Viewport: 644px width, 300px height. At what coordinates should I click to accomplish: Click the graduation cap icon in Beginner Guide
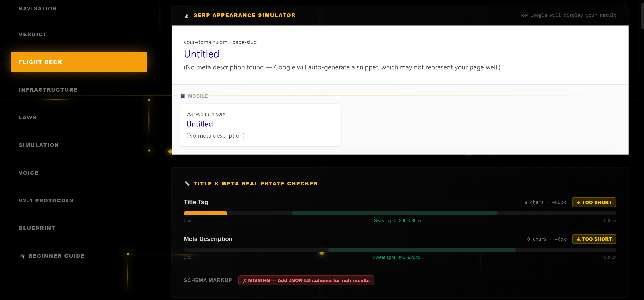tap(22, 256)
